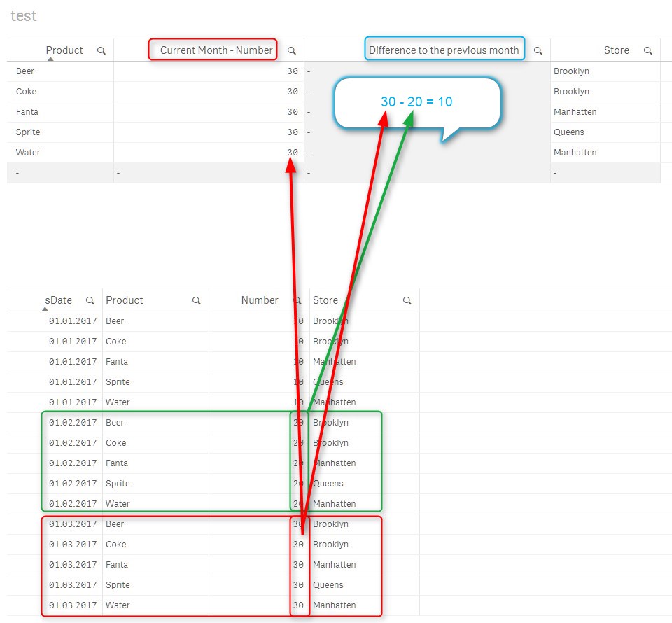672x623 pixels.
Task: Select date 01.01.2017 in Beer row
Action: click(x=73, y=321)
